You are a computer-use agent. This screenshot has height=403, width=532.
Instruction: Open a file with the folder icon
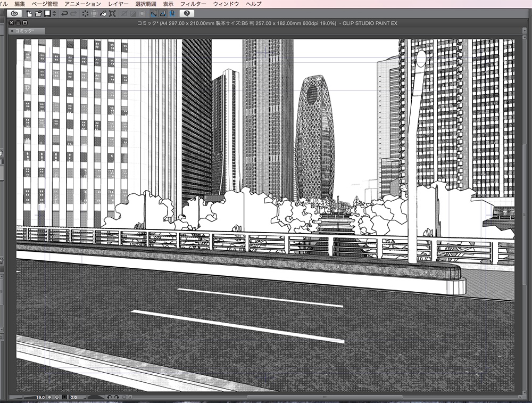coord(38,13)
